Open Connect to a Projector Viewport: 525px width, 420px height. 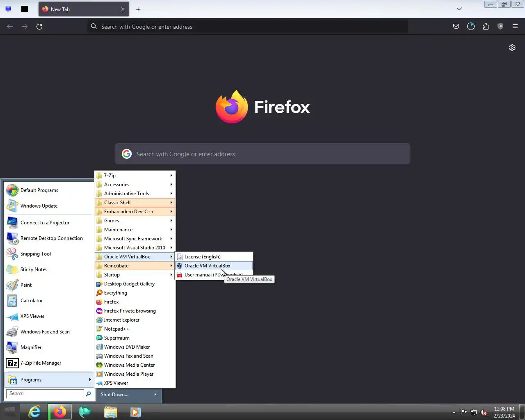point(49,223)
